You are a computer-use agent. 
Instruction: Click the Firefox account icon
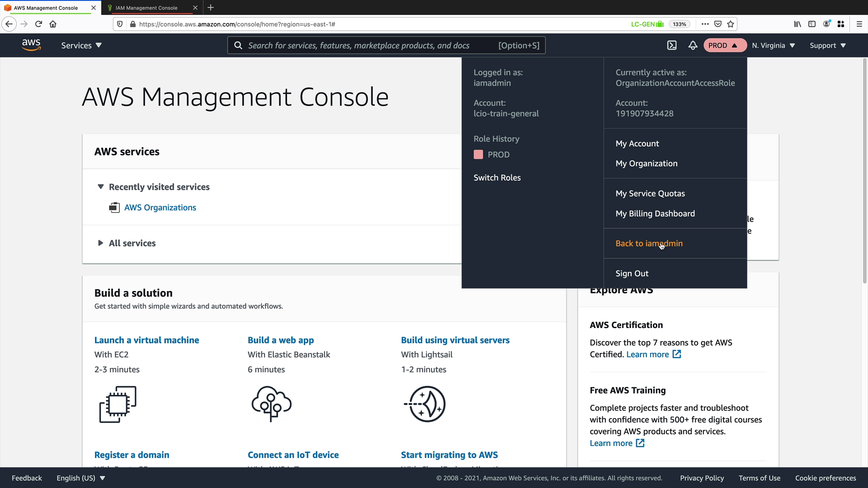click(x=826, y=24)
